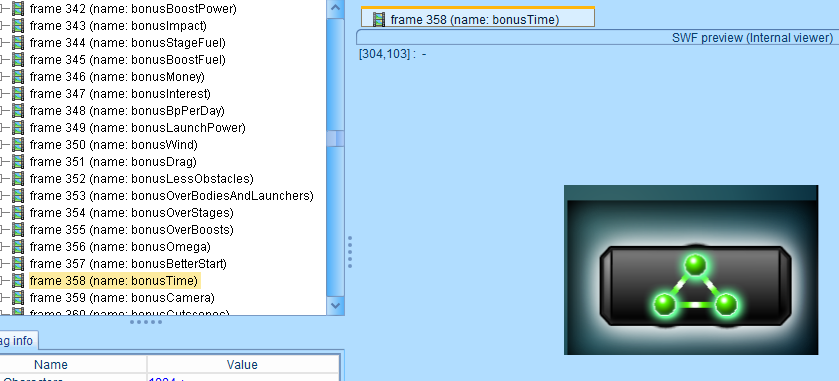Viewport: 839px width, 381px height.
Task: Switch to the tag info tab
Action: tap(17, 340)
